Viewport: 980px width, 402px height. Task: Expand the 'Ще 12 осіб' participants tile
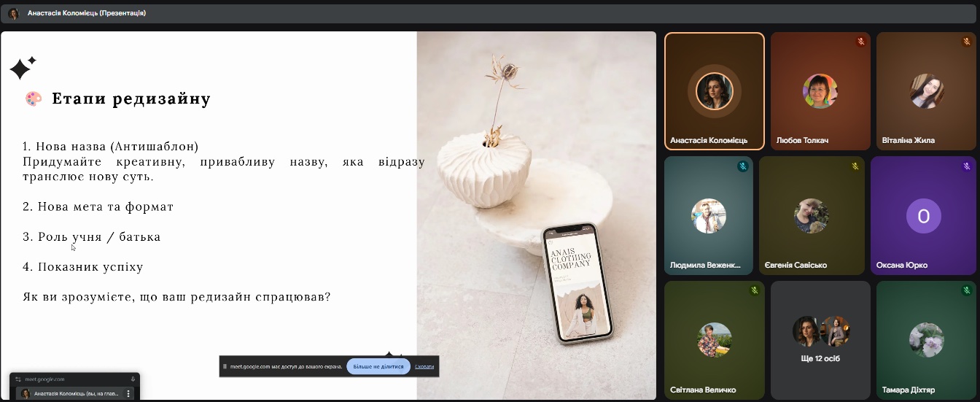pyautogui.click(x=820, y=340)
